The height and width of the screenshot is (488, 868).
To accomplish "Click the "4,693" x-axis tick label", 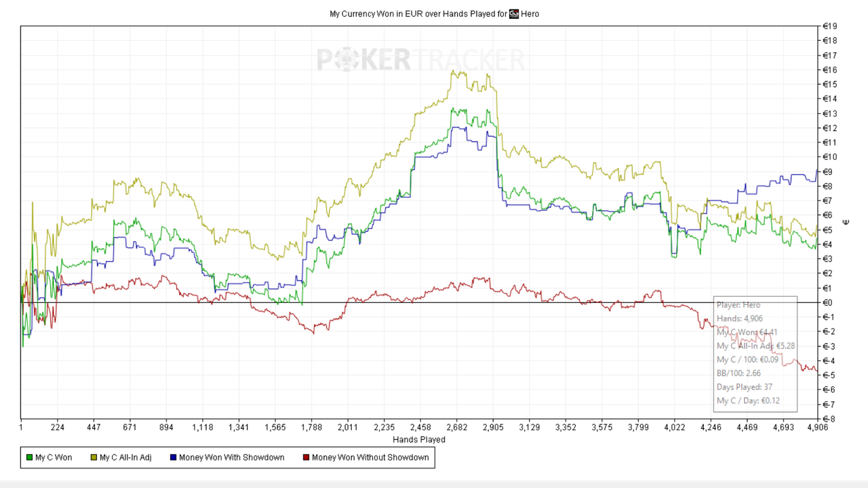I will [783, 428].
